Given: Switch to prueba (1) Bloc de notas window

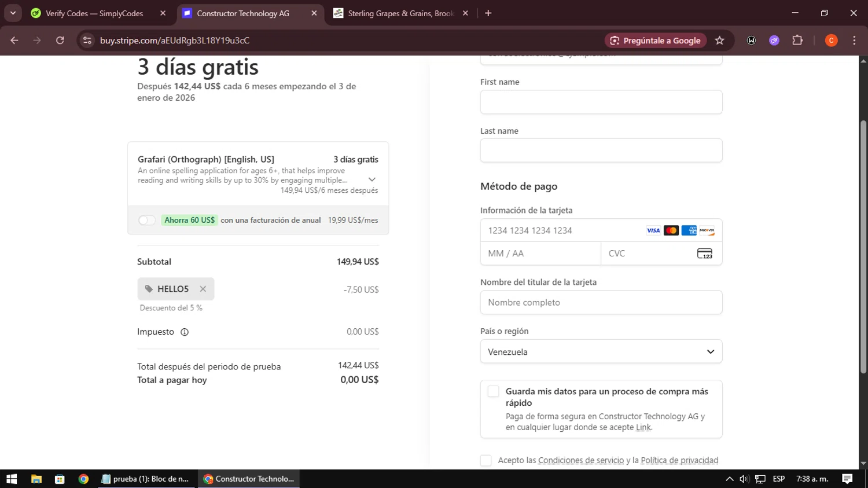Looking at the screenshot, I should [146, 479].
